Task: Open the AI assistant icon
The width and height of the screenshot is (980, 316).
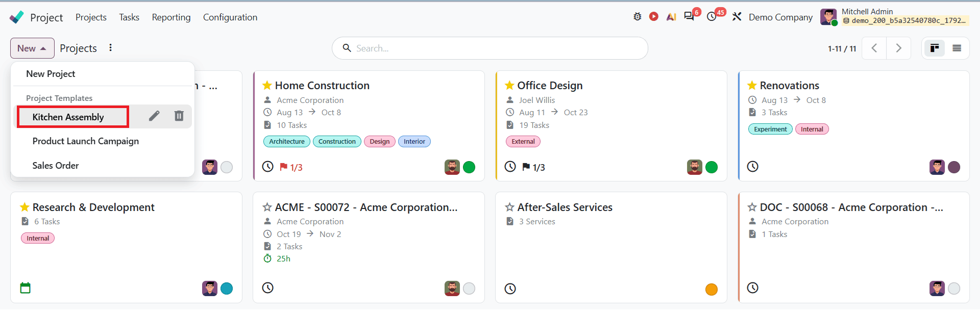Action: 671,17
